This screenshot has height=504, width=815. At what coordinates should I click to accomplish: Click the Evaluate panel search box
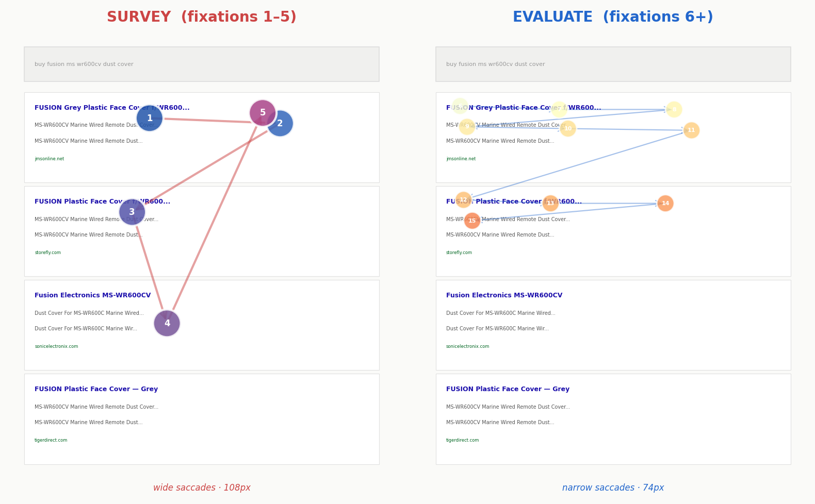[613, 64]
